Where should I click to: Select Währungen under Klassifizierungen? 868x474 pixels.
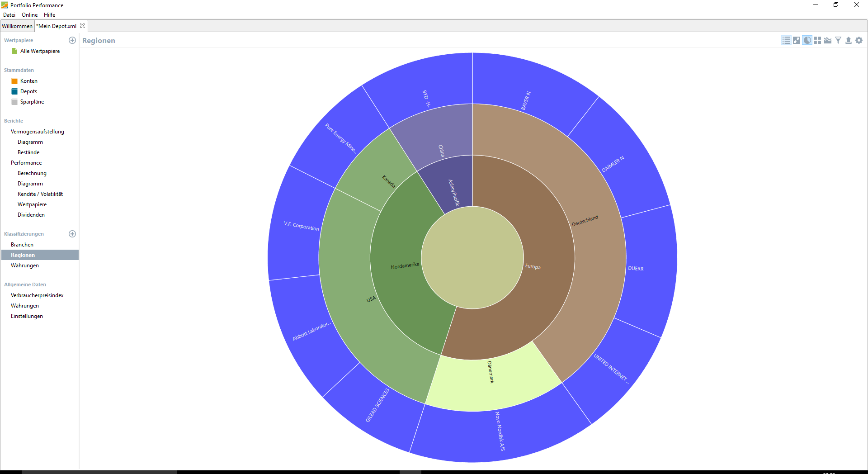click(x=25, y=265)
